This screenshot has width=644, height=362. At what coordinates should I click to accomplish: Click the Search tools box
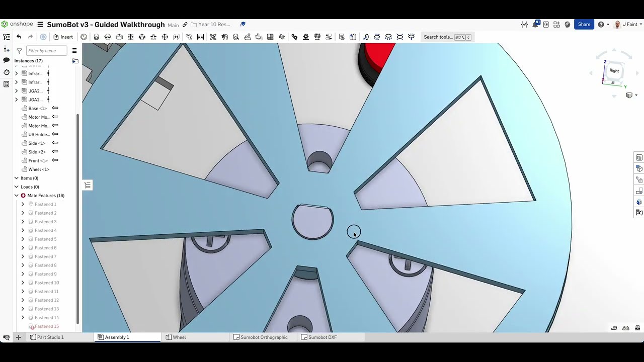coord(447,37)
